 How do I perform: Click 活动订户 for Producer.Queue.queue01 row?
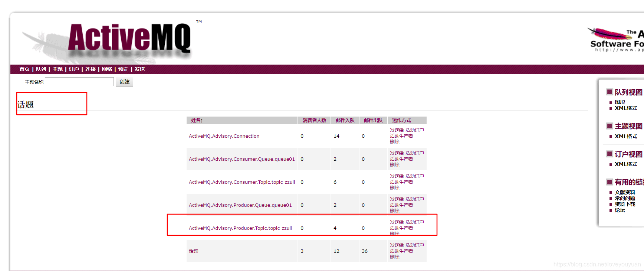pyautogui.click(x=414, y=199)
